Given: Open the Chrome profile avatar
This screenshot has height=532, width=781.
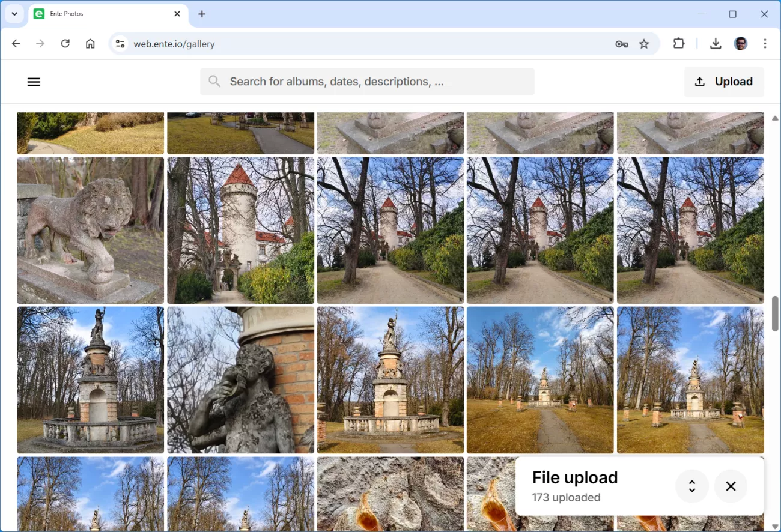Looking at the screenshot, I should pos(741,44).
